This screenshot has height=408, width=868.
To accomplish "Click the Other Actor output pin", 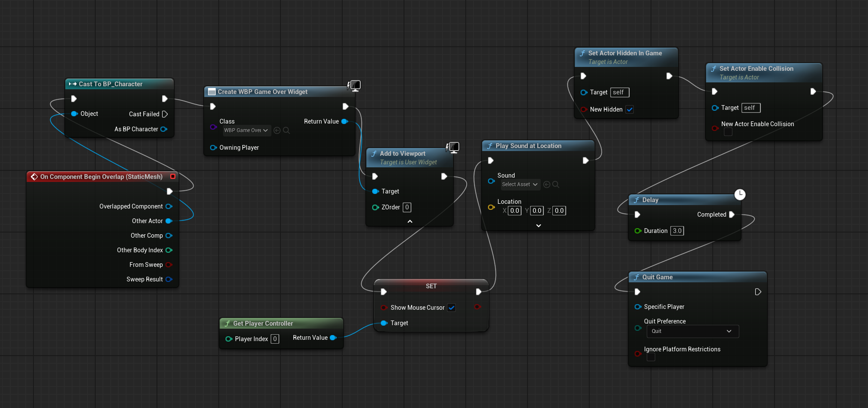I will coord(169,221).
